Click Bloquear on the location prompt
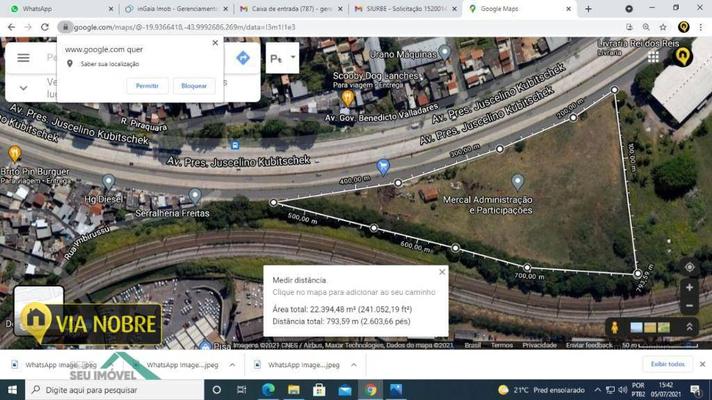The height and width of the screenshot is (400, 712). (x=193, y=86)
